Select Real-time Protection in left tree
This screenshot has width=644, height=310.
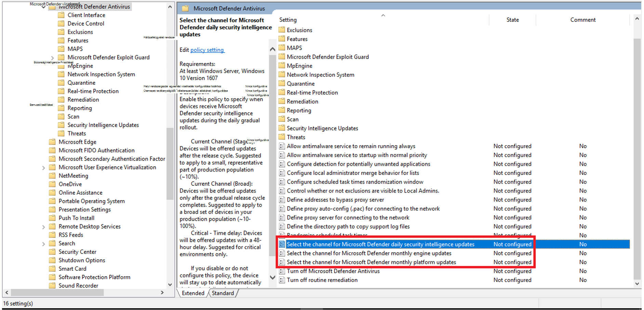pos(93,91)
